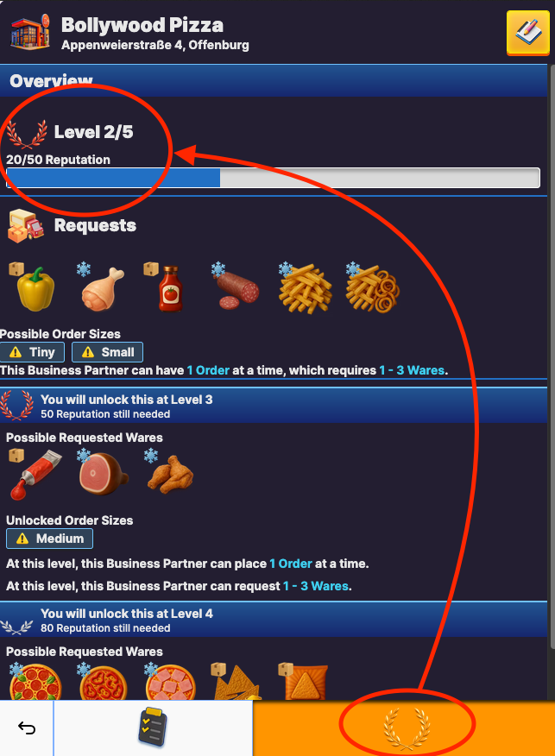The height and width of the screenshot is (756, 555).
Task: Click the Tiny order size badge
Action: click(x=32, y=352)
